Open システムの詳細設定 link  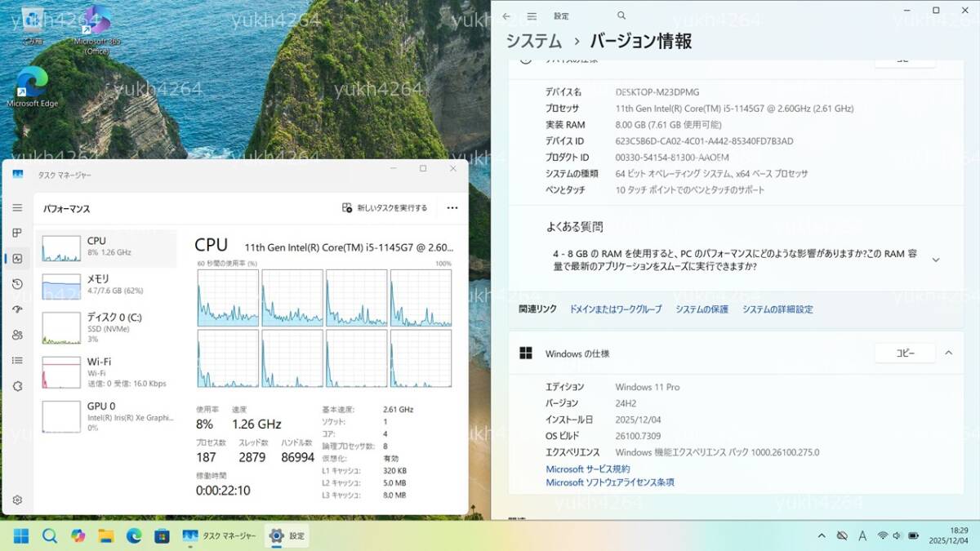tap(777, 309)
